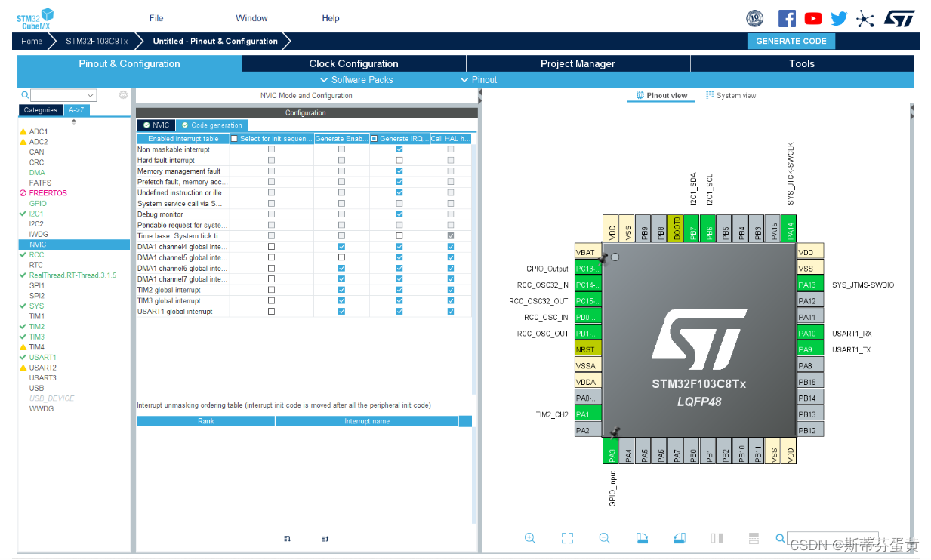931x560 pixels.
Task: Open the Help menu
Action: click(x=331, y=18)
